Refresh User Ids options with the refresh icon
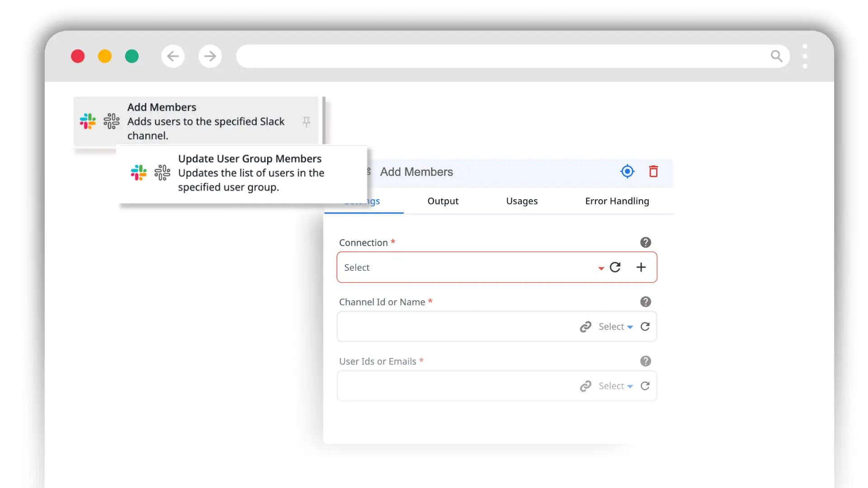Image resolution: width=868 pixels, height=488 pixels. coord(645,386)
